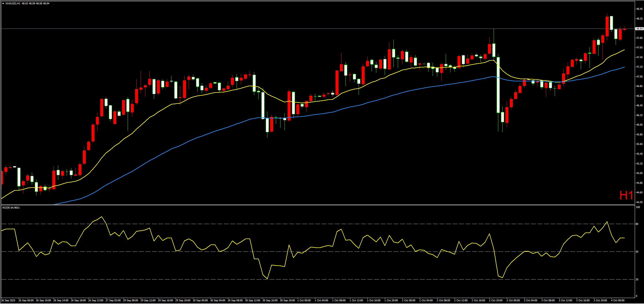This screenshot has height=304, width=644.
Task: Click the triangle arrow beside XAGUSD,H1
Action: coord(3,4)
